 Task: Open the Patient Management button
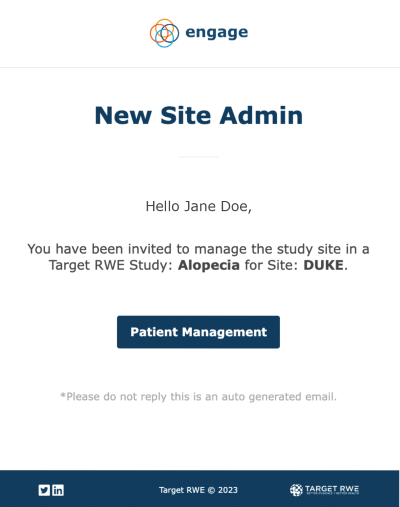[x=198, y=332]
